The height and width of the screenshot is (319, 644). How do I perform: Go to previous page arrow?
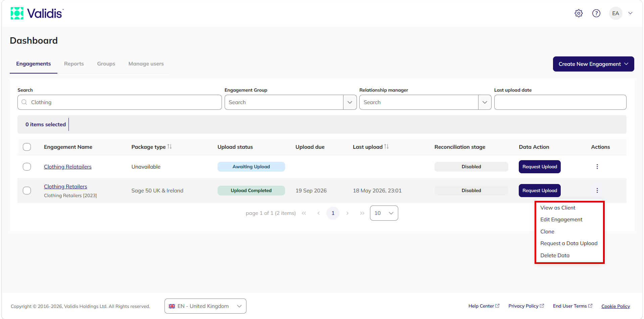pyautogui.click(x=318, y=213)
